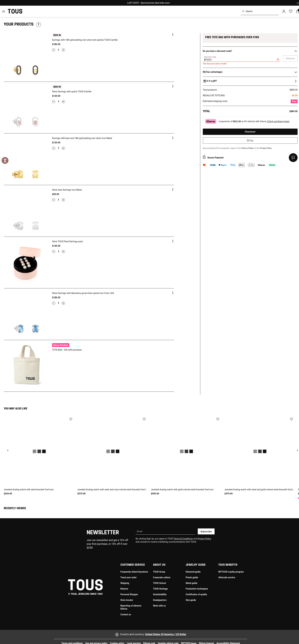Image resolution: width=299 pixels, height=644 pixels.
Task: Open Frequently Asked Questions footer link
Action: click(134, 572)
